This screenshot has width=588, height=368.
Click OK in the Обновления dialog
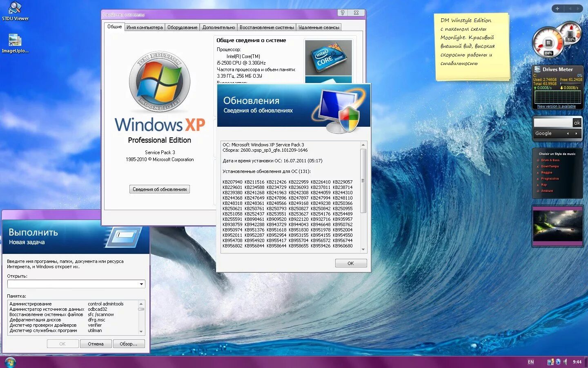pos(351,263)
